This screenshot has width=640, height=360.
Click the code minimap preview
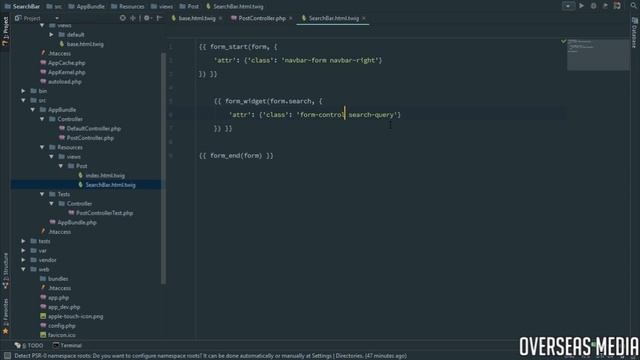598,55
